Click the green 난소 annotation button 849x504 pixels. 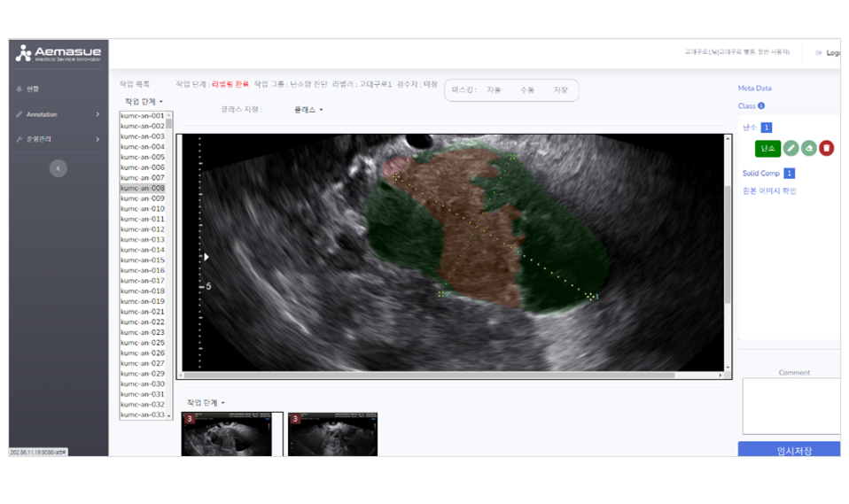[767, 148]
